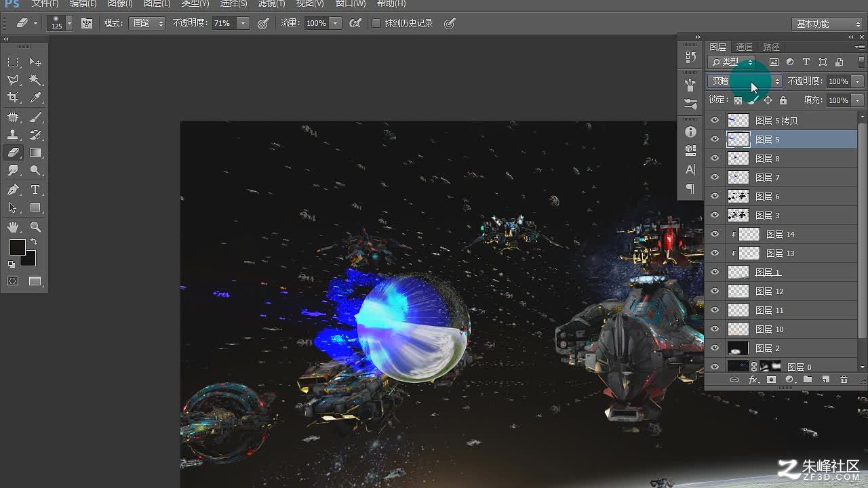Select the Magic Wand tool

pyautogui.click(x=35, y=80)
